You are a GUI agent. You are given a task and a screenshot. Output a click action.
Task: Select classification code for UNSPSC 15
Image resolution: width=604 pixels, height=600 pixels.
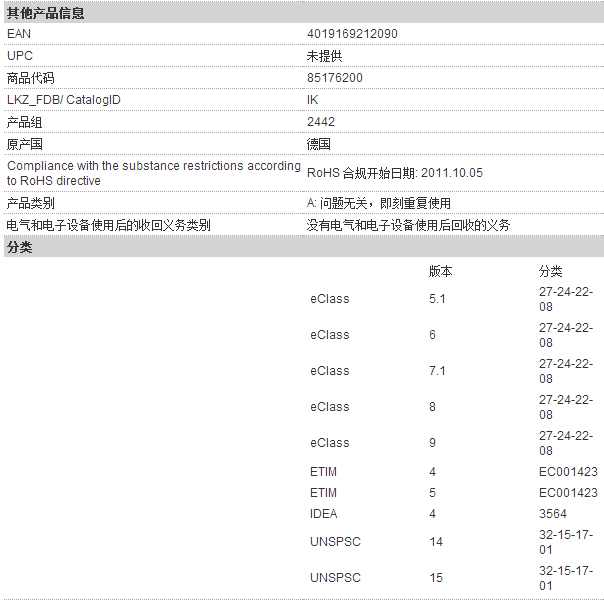pyautogui.click(x=566, y=578)
